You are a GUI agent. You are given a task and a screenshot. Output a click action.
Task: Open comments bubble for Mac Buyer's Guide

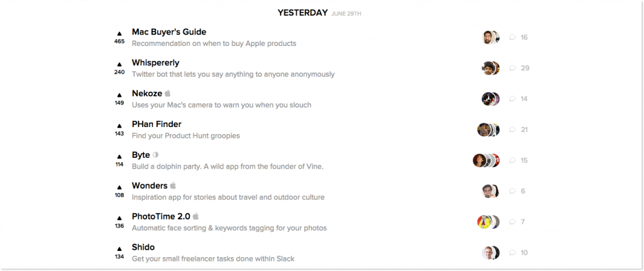512,37
